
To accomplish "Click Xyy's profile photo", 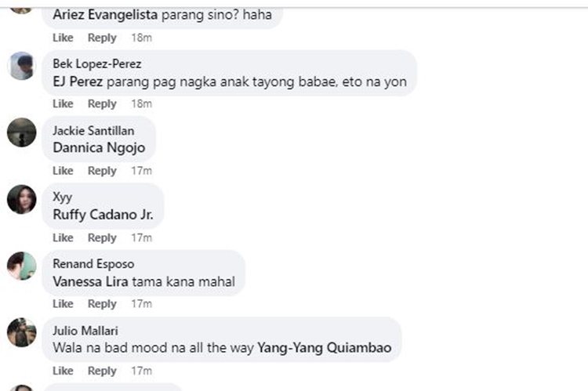I will coord(22,199).
